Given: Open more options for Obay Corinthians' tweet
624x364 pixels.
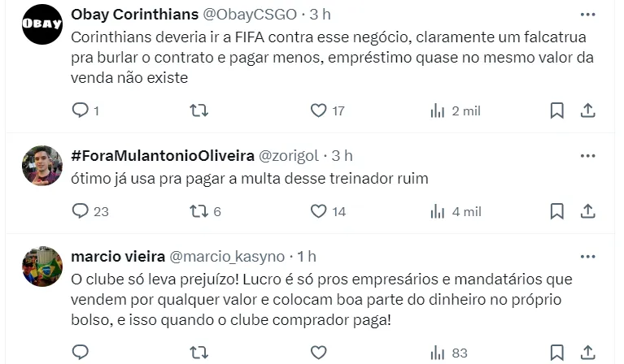Looking at the screenshot, I should click(587, 15).
